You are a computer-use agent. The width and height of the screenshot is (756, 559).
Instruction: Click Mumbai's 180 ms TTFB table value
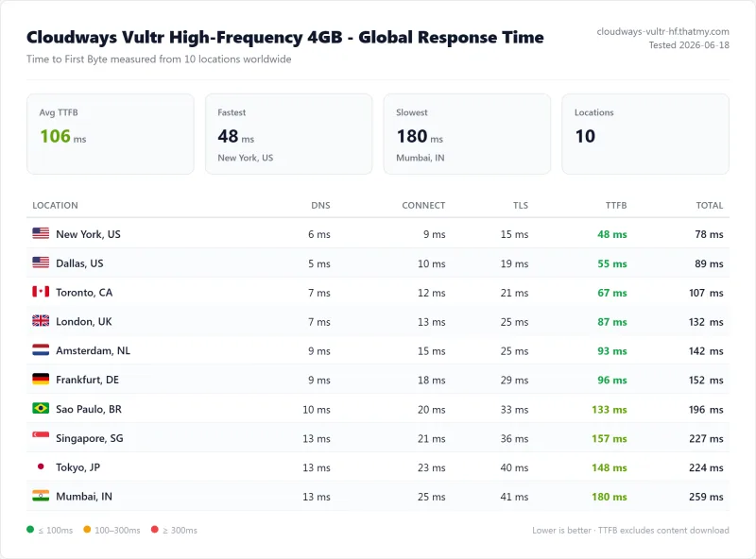[610, 497]
